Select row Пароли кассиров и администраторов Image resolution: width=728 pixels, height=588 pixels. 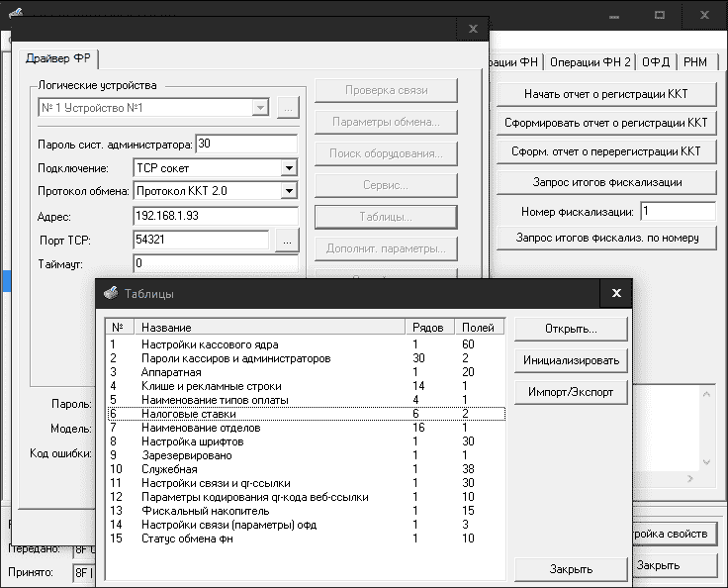click(306, 358)
